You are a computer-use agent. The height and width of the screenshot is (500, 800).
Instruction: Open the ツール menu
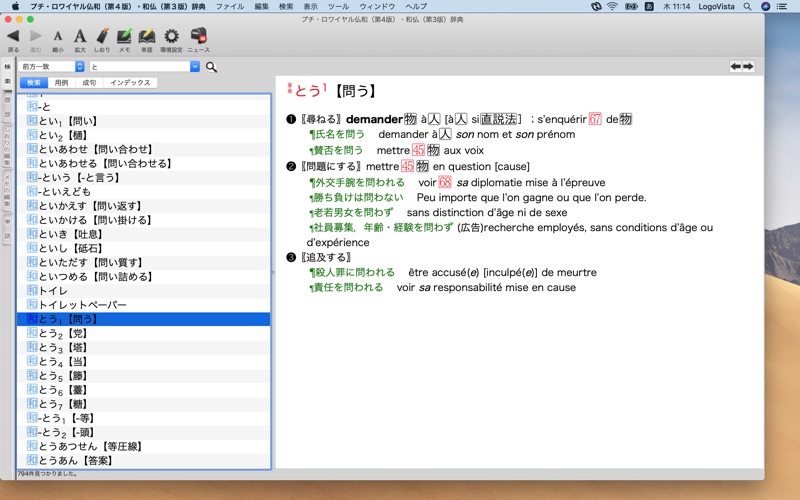coord(338,6)
